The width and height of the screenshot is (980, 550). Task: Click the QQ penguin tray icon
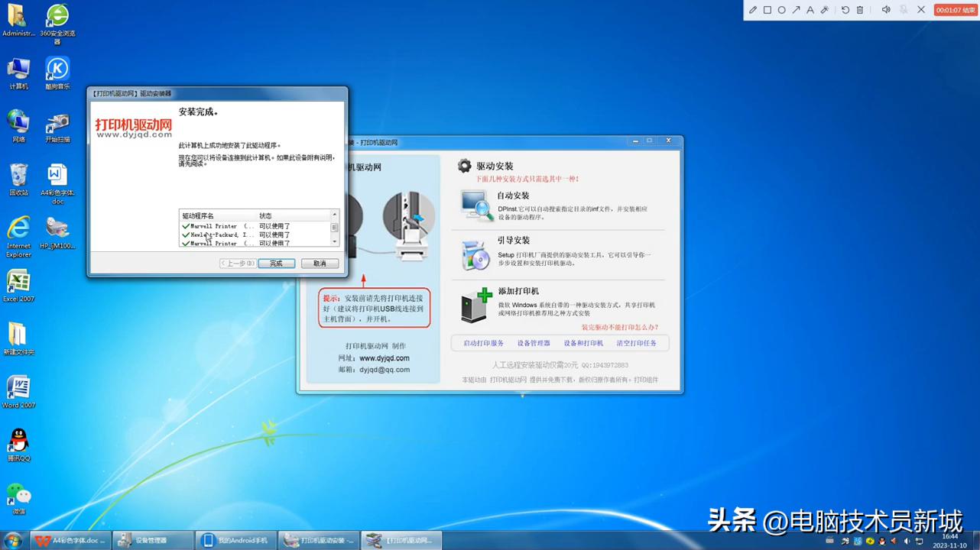point(882,542)
